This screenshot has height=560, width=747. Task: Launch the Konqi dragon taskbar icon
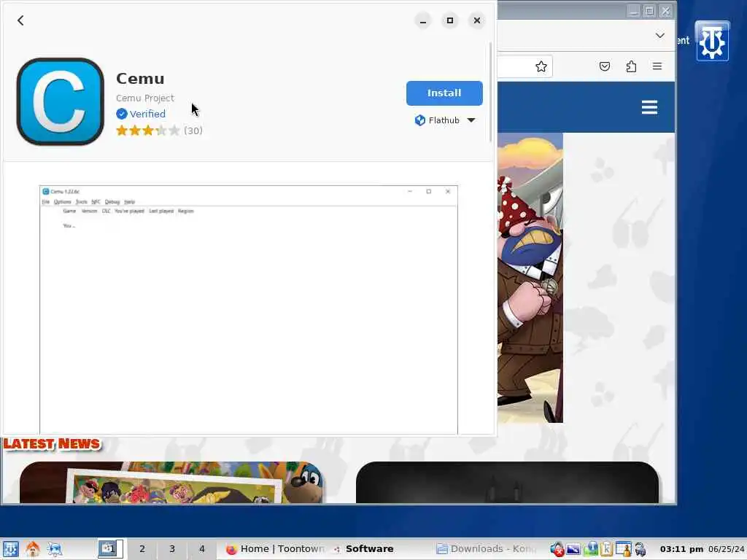click(55, 549)
